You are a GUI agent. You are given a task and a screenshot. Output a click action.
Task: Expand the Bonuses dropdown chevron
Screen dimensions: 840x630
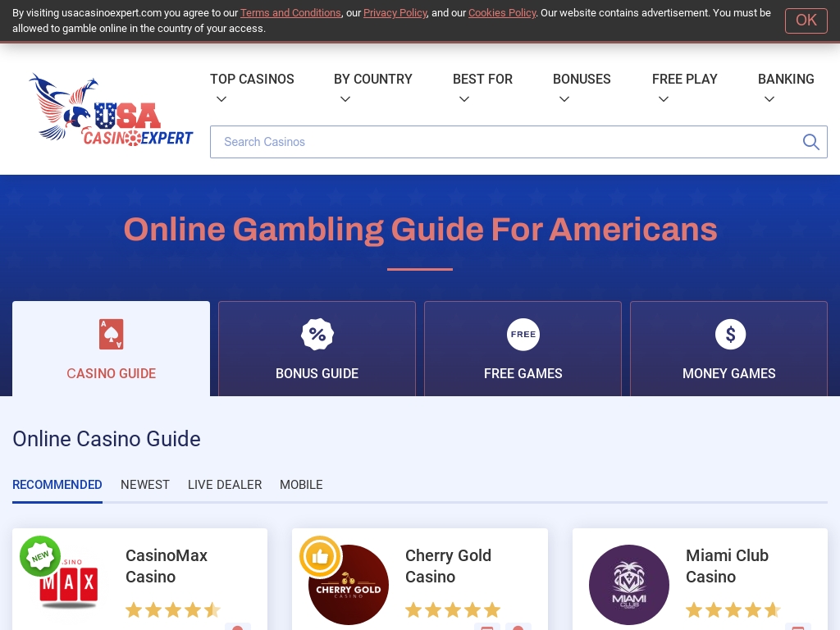tap(564, 99)
